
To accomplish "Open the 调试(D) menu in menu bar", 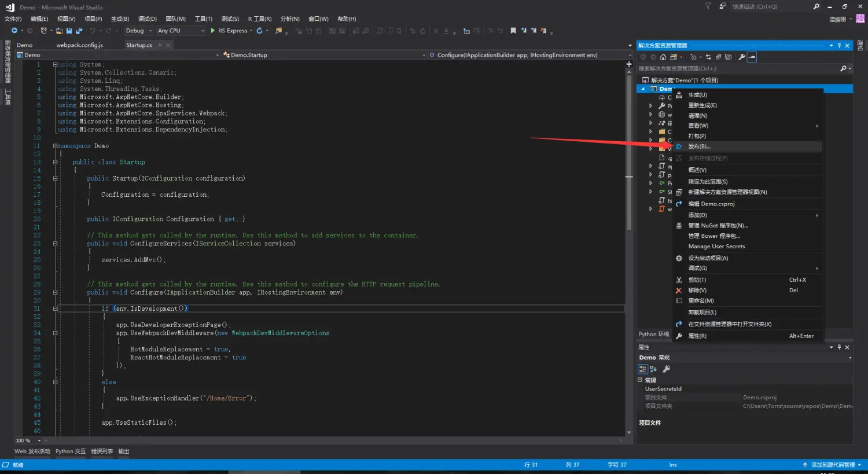I will point(148,19).
